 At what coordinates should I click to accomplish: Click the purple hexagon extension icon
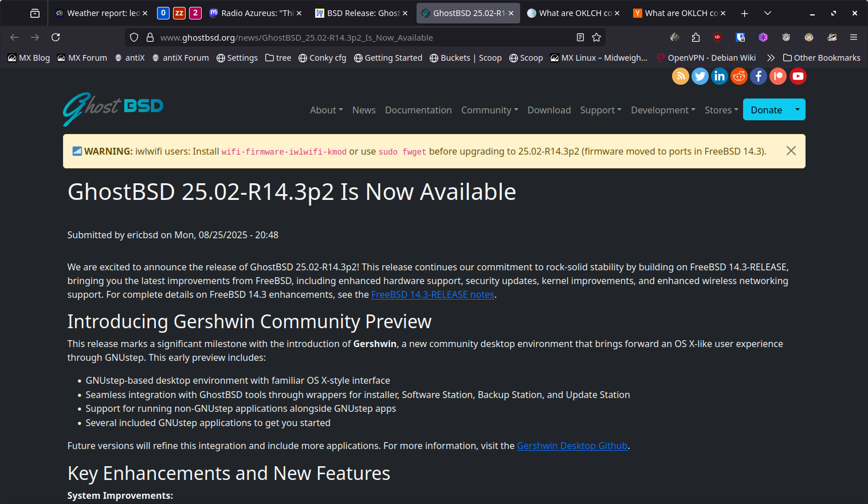(763, 37)
